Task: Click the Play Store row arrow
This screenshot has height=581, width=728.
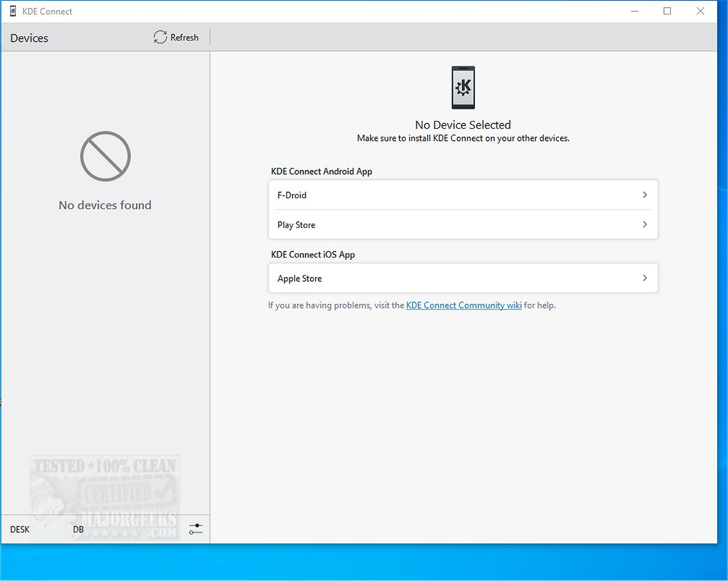Action: pyautogui.click(x=645, y=225)
